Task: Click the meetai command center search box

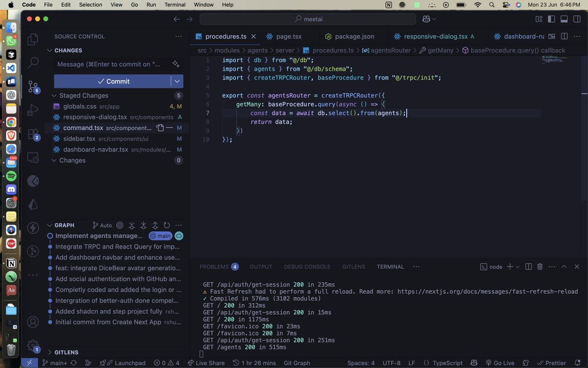Action: point(308,19)
